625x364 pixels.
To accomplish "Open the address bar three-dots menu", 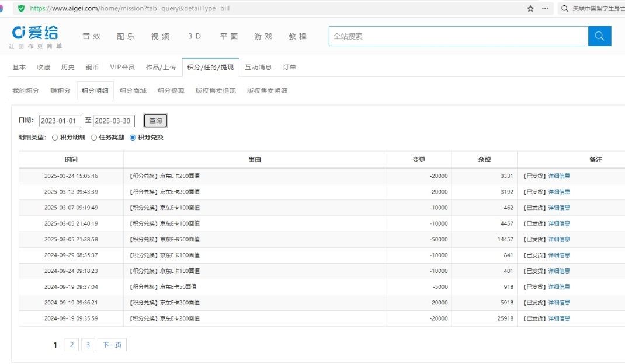I will coord(545,8).
